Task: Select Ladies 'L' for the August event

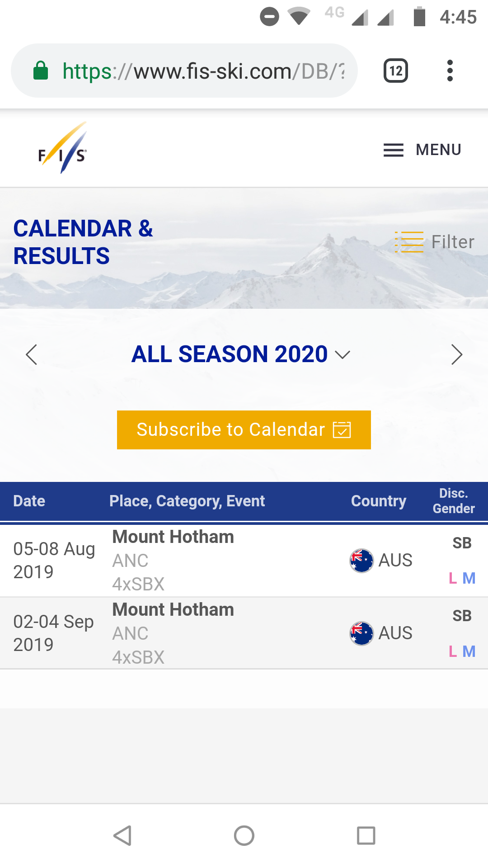Action: (453, 578)
